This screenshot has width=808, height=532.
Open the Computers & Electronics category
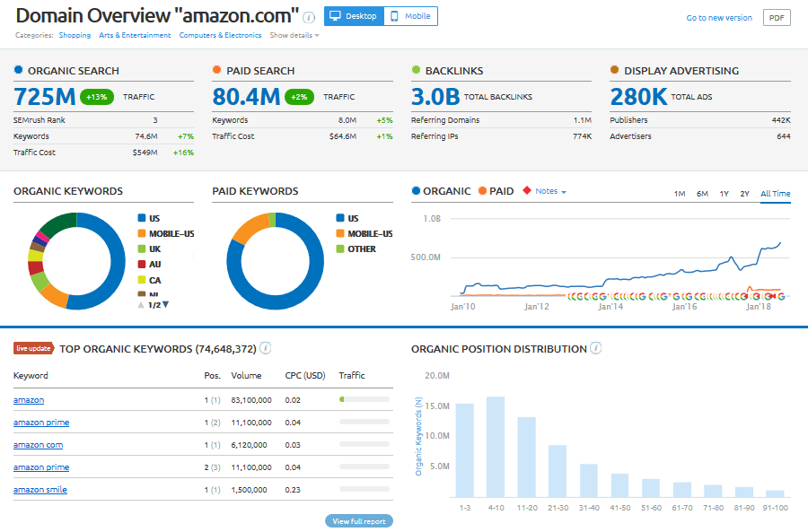coord(220,35)
